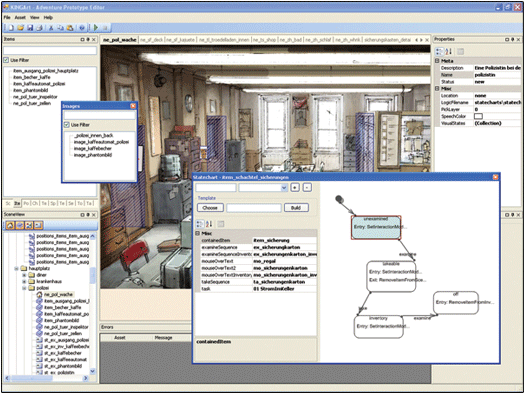
Task: Open a project via the folder toolbar icon
Action: [x=20, y=28]
